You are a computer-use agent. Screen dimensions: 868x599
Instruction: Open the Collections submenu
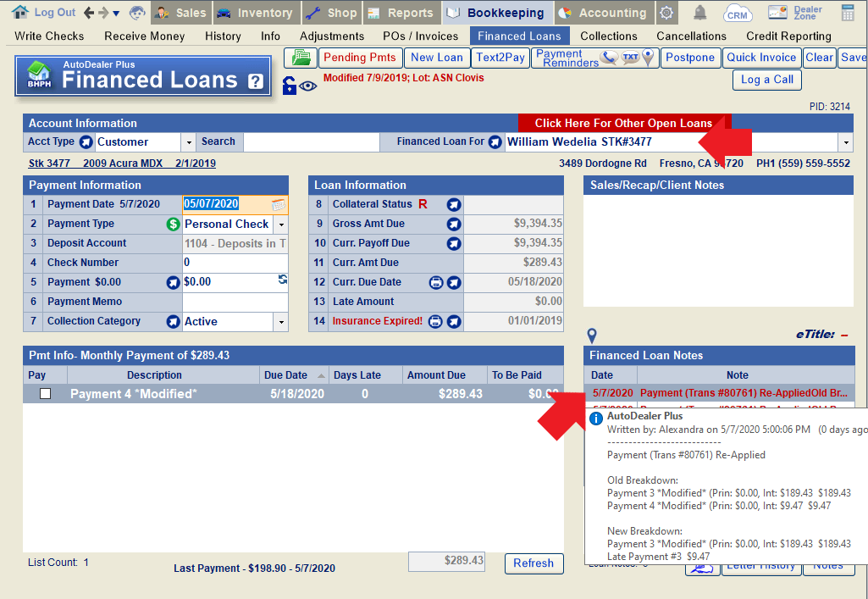click(x=608, y=36)
